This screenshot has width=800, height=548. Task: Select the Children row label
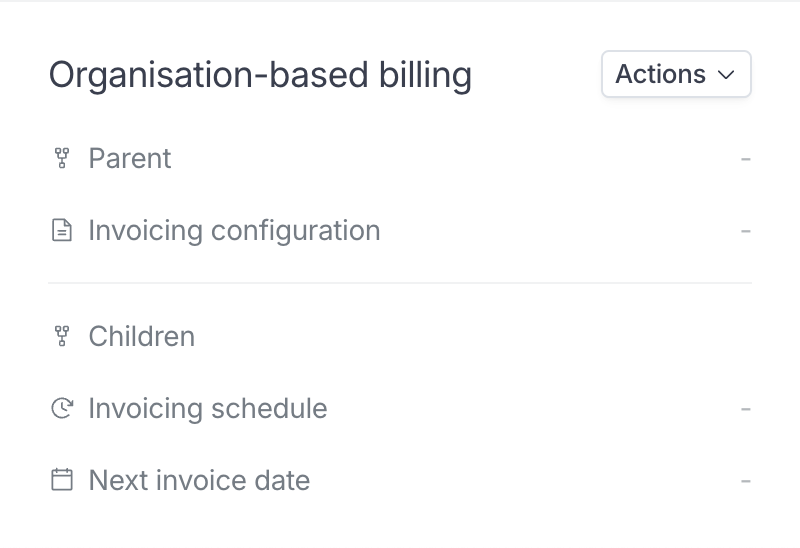tap(142, 336)
